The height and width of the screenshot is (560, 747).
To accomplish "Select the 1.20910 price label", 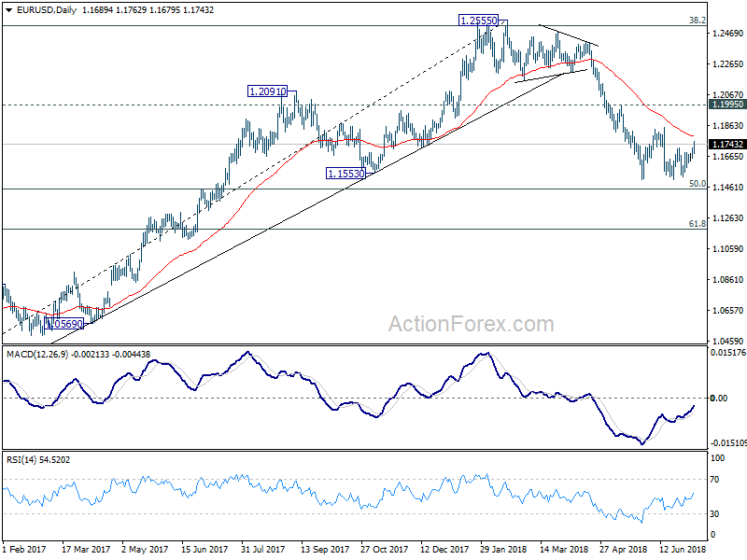I will click(268, 91).
